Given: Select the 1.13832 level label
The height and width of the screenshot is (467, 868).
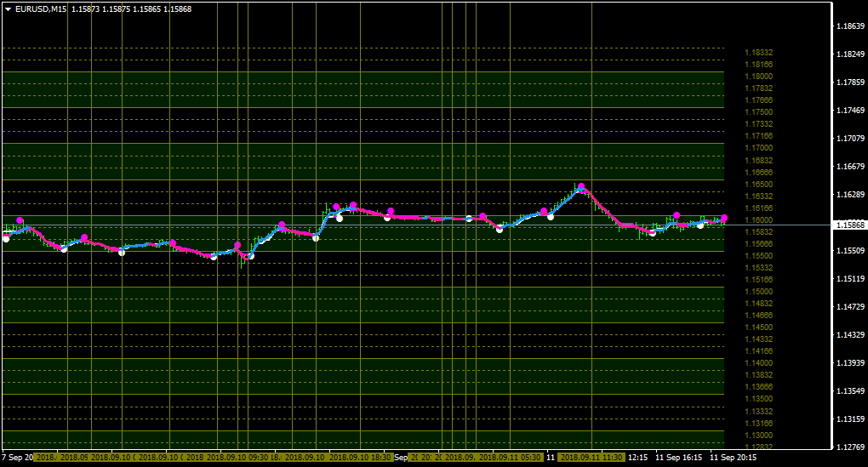Looking at the screenshot, I should (x=759, y=375).
